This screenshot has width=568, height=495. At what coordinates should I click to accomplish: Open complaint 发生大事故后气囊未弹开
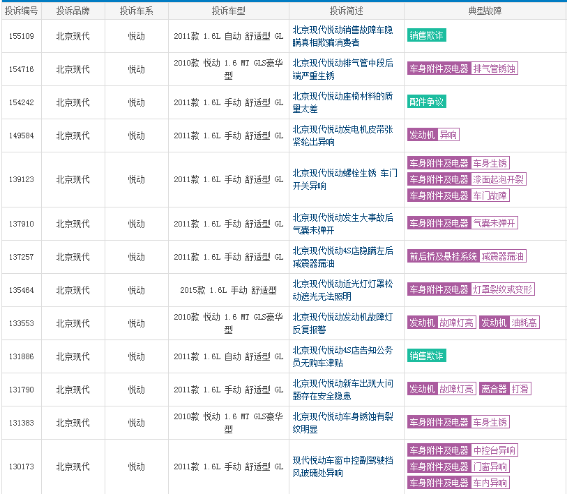click(343, 224)
